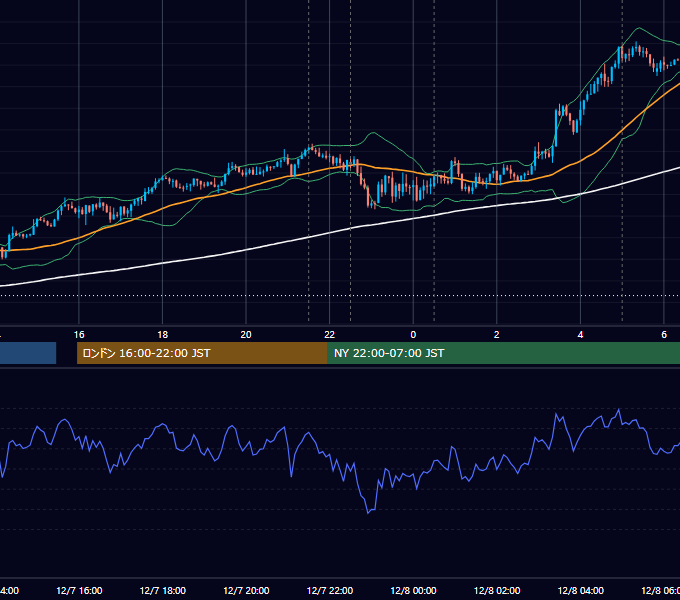Click the 12/8 00:00 date label
Screen dimensions: 680x600
(413, 590)
